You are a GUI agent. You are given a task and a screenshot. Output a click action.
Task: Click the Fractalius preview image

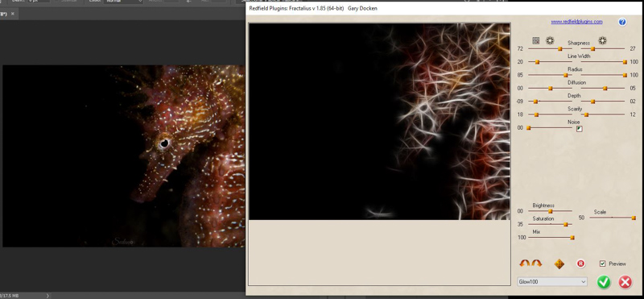tap(379, 122)
